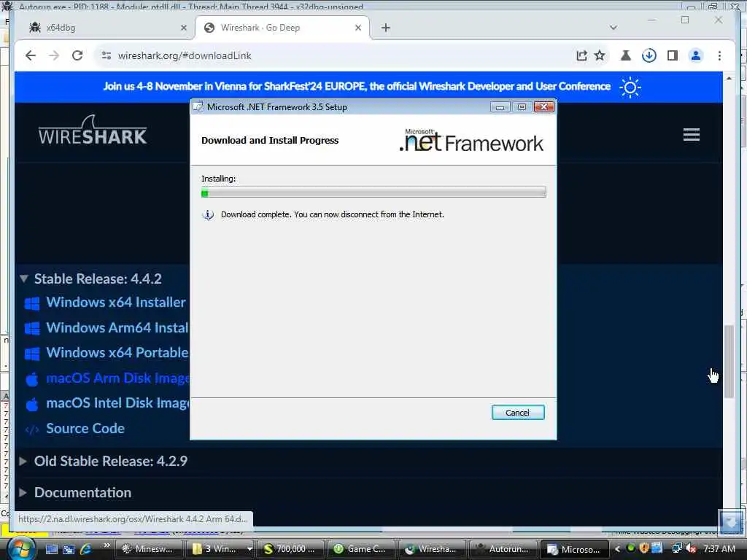Download macOS Intel Disk Image
The width and height of the screenshot is (747, 560).
point(117,402)
